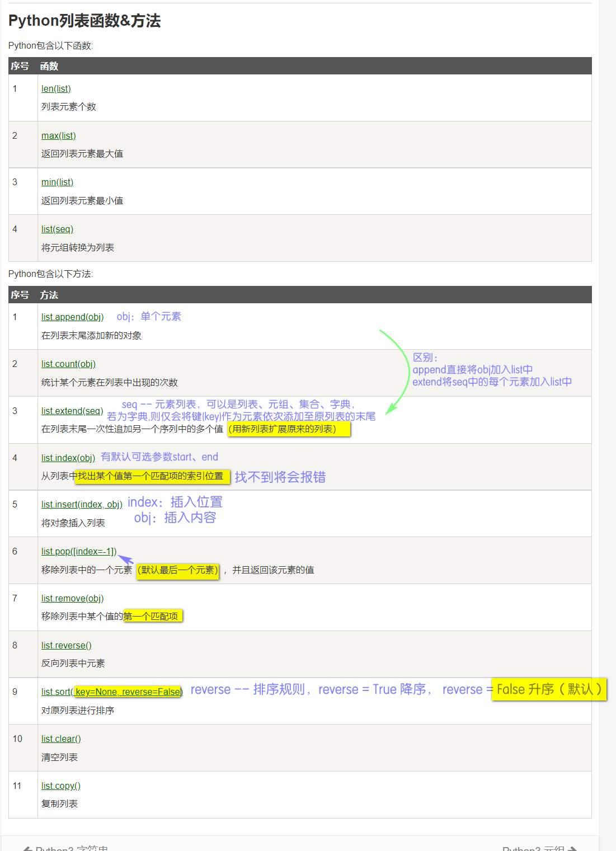Open the list.index(obj) method link
This screenshot has height=851, width=616.
click(68, 458)
